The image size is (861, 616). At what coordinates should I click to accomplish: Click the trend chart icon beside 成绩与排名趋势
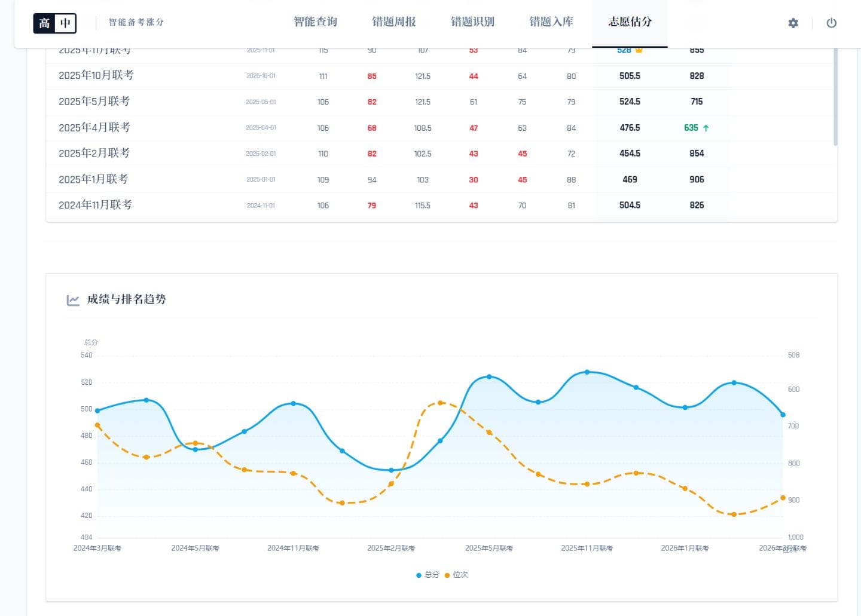coord(73,300)
